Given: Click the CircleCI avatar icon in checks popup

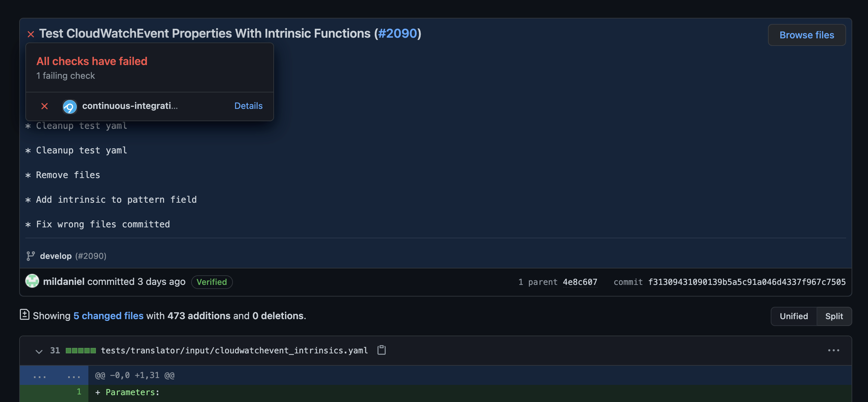Looking at the screenshot, I should pyautogui.click(x=70, y=107).
